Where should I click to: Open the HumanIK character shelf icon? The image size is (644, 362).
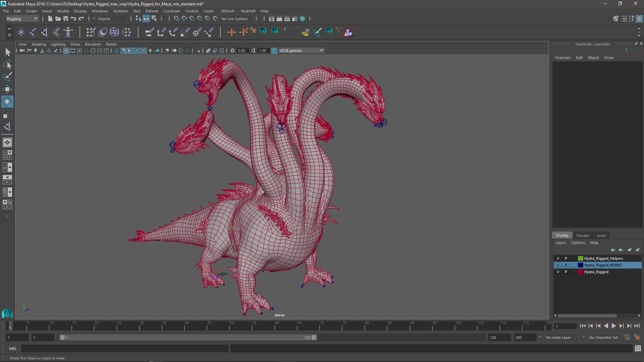68,32
